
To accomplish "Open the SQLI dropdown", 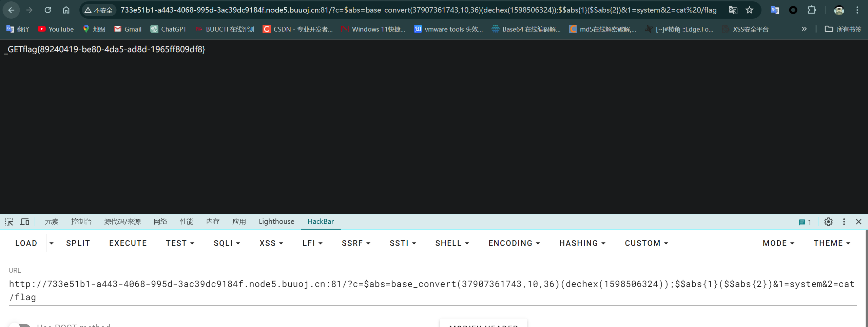I will click(x=227, y=243).
